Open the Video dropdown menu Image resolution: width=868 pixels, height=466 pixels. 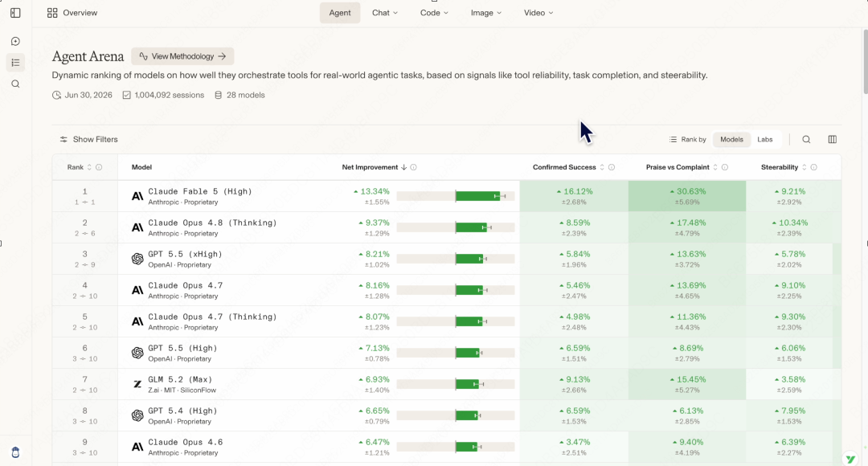tap(538, 13)
